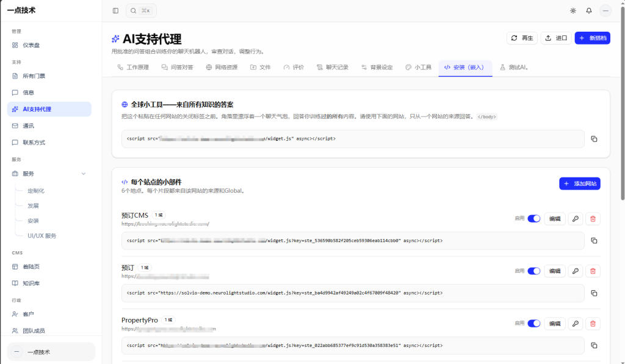This screenshot has width=625, height=364.
Task: Open the 文件 tab
Action: tap(260, 67)
